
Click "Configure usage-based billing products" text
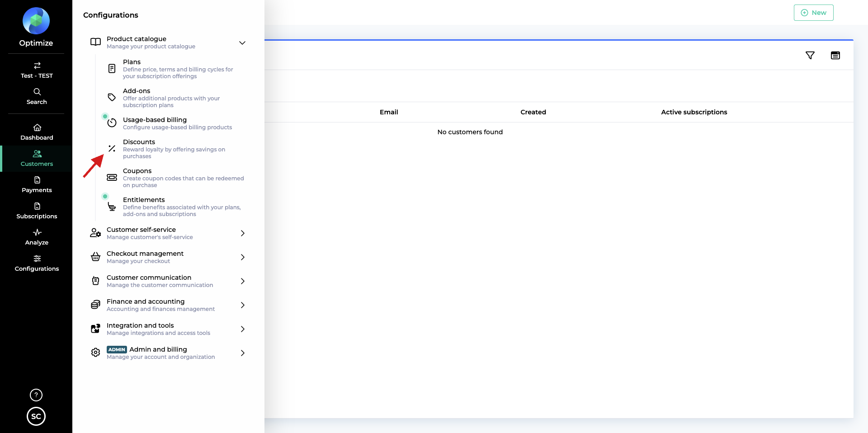(178, 127)
